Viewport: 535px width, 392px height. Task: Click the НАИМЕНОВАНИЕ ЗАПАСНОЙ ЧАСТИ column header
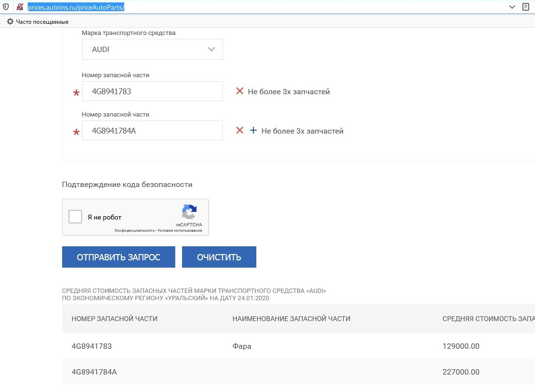click(291, 319)
